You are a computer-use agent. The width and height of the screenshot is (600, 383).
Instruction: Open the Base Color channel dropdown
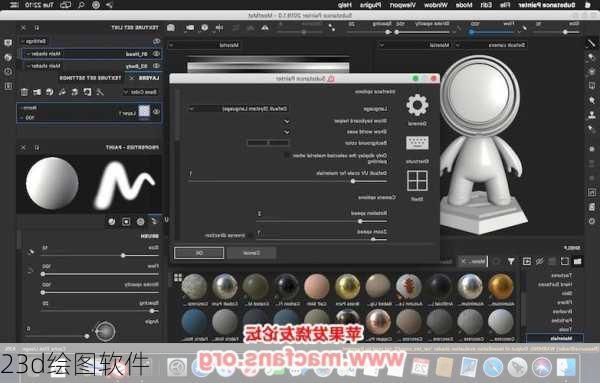coord(140,92)
